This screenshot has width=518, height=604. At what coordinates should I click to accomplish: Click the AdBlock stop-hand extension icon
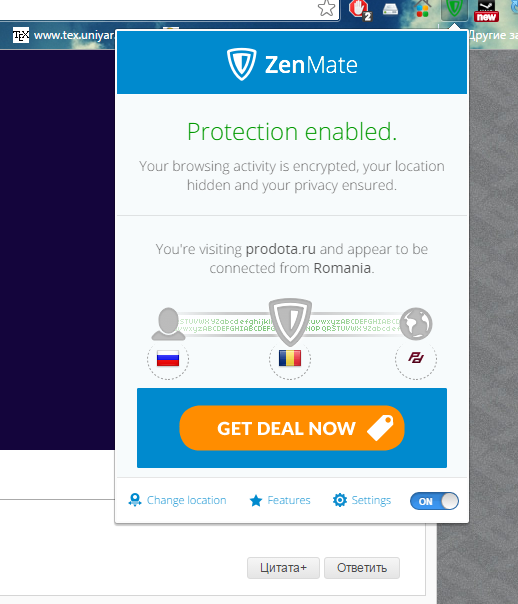click(360, 10)
